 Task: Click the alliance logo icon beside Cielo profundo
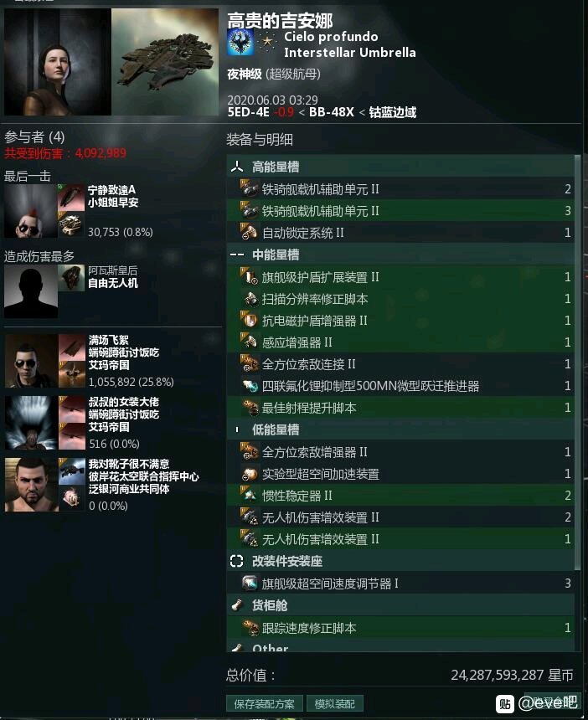coord(240,42)
